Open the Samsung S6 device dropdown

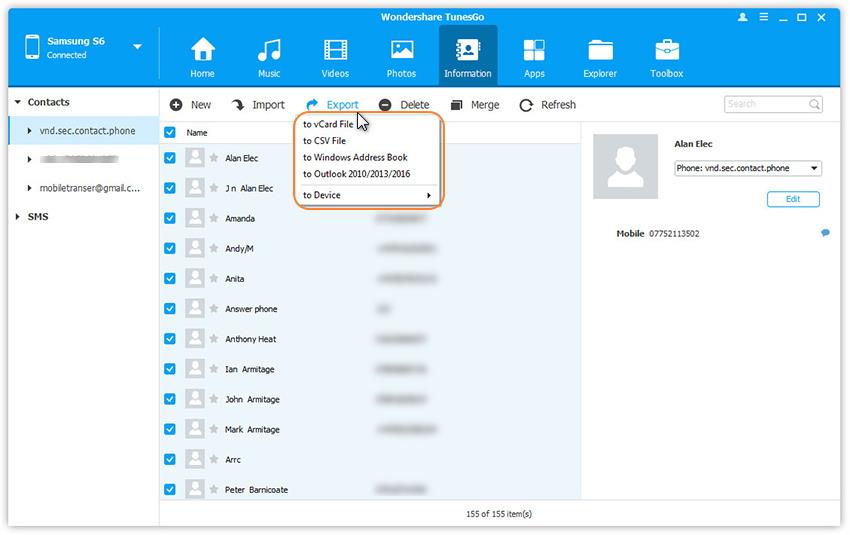click(x=137, y=47)
